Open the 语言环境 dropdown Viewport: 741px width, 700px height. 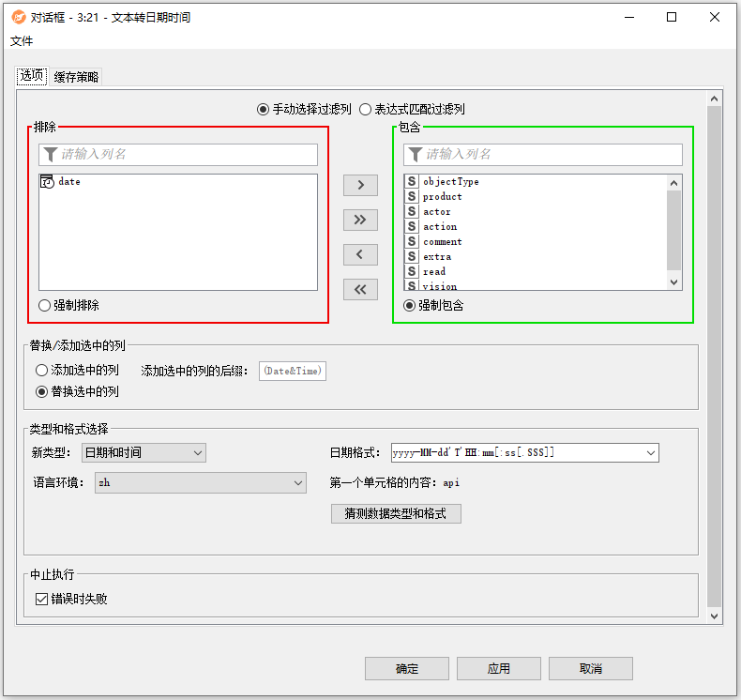coord(201,483)
